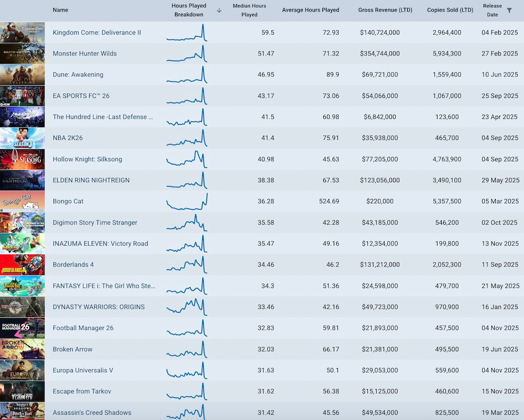Open the Broken Arrow title link

pyautogui.click(x=72, y=349)
